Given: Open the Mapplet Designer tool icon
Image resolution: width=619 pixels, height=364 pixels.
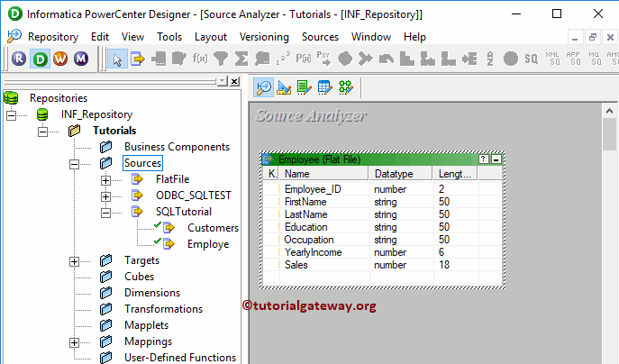Looking at the screenshot, I should pyautogui.click(x=324, y=87).
